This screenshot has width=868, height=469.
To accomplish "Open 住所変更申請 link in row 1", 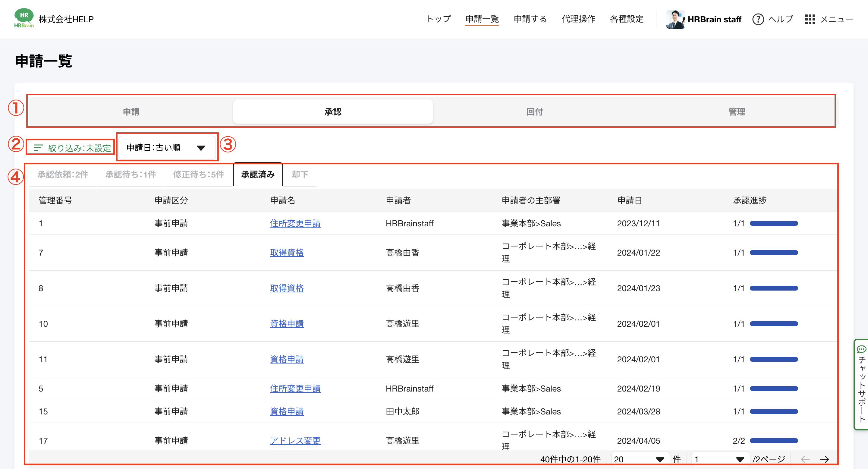I will click(295, 223).
